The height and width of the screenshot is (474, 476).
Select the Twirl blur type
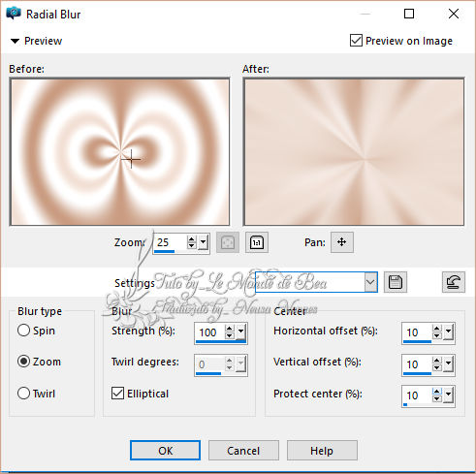pos(23,394)
